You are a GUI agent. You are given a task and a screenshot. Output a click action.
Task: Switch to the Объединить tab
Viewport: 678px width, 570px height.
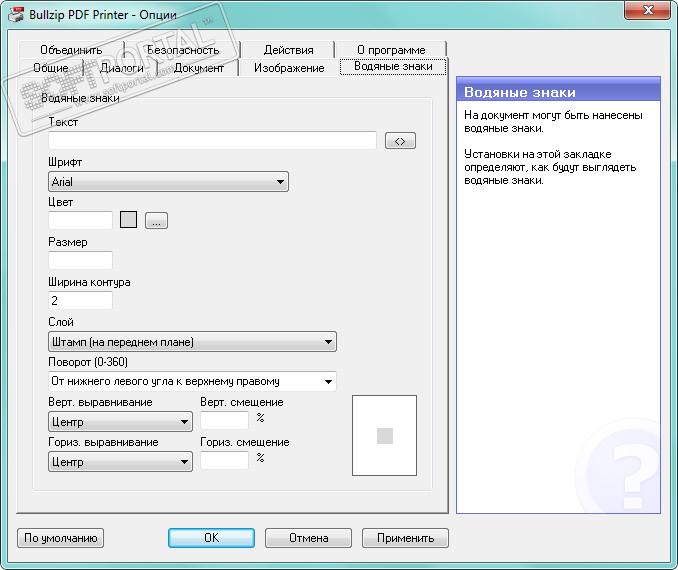click(71, 50)
